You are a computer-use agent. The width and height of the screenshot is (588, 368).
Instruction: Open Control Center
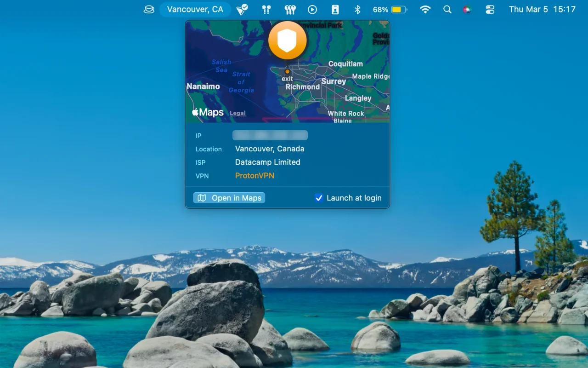coord(490,9)
